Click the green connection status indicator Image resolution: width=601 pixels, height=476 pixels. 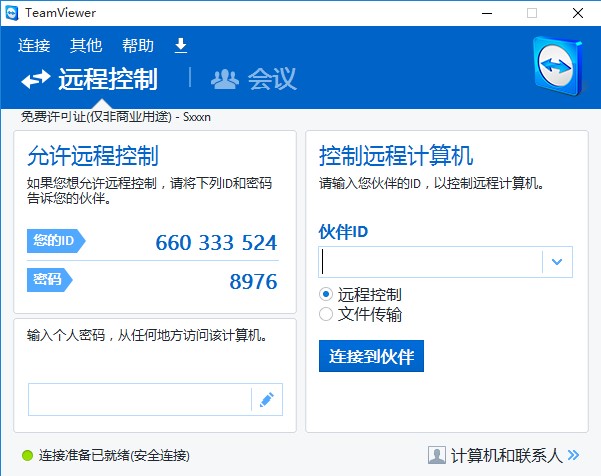28,455
